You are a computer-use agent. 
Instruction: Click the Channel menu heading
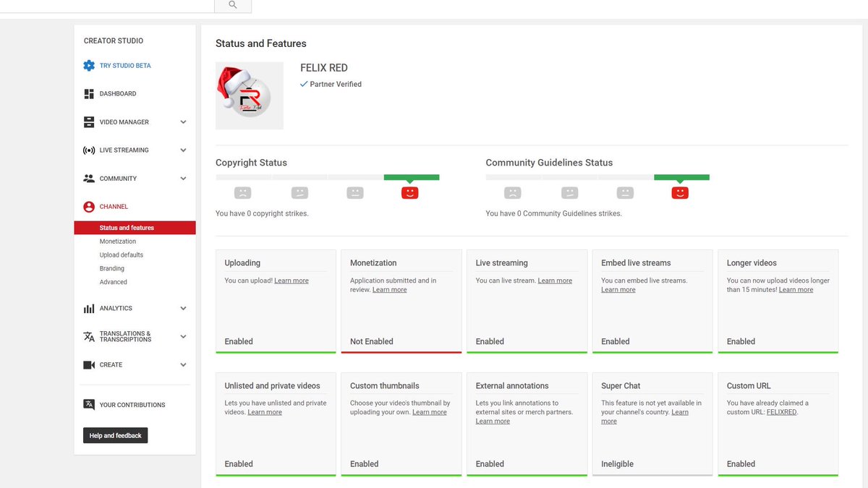point(114,207)
